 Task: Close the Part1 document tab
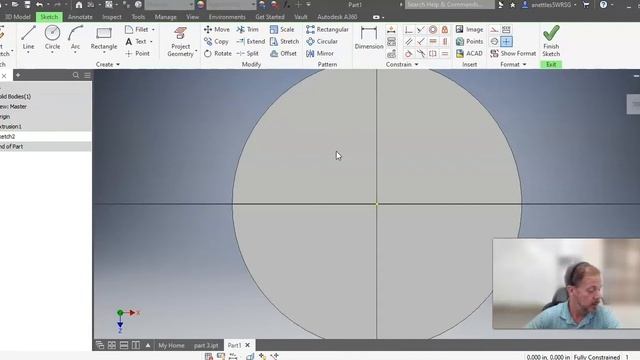247,345
